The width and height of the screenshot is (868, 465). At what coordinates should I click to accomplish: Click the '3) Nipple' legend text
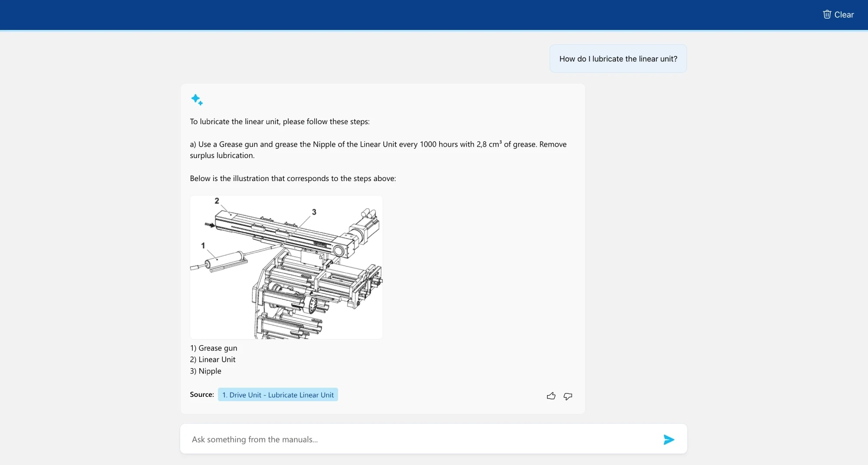205,371
